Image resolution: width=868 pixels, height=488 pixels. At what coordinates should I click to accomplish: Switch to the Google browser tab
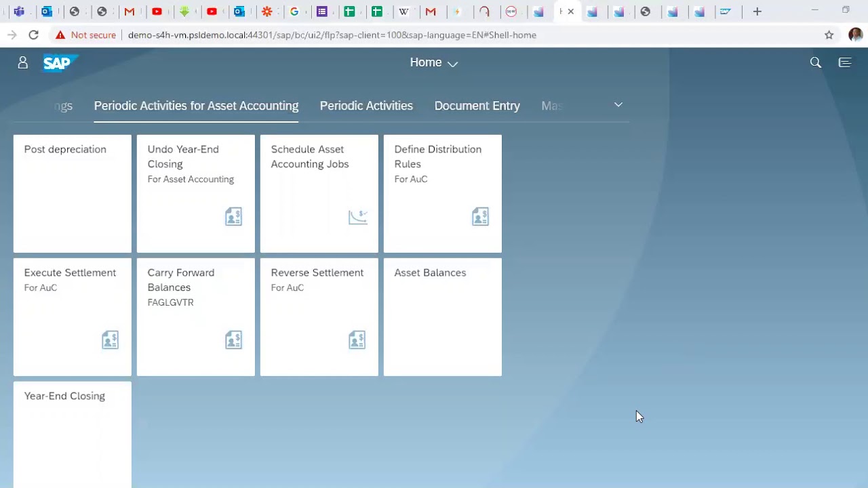coord(294,12)
